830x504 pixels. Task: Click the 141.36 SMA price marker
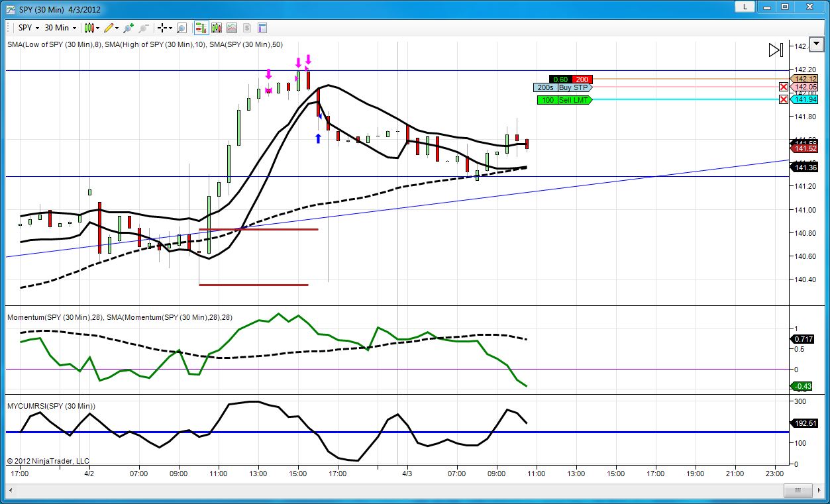tap(804, 168)
